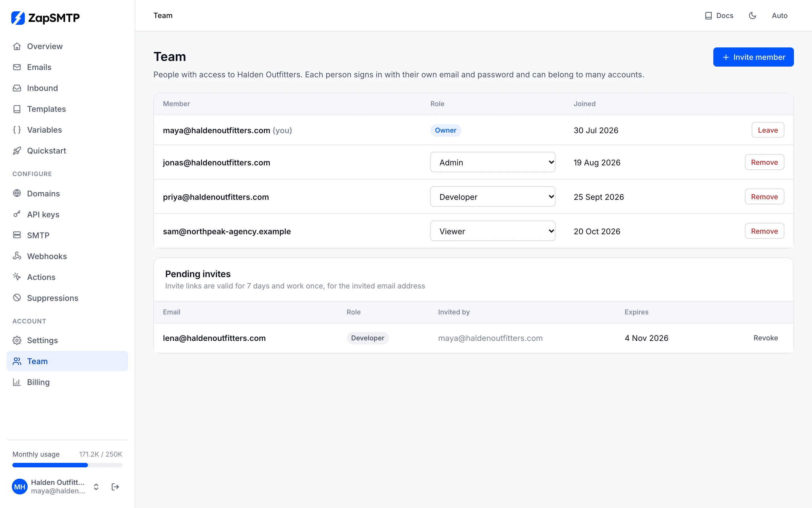Toggle dark mode with the moon icon
This screenshot has width=812, height=508.
pos(753,16)
